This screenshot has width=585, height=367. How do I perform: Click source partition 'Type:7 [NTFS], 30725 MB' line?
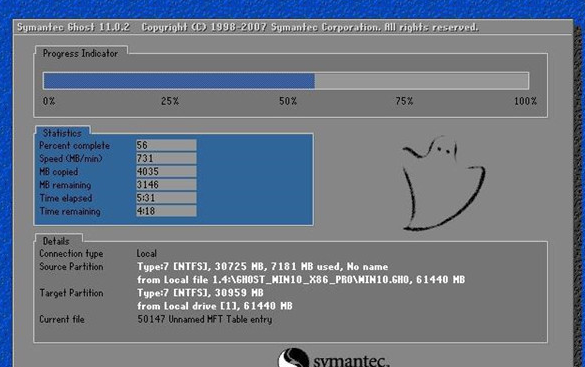(x=263, y=267)
